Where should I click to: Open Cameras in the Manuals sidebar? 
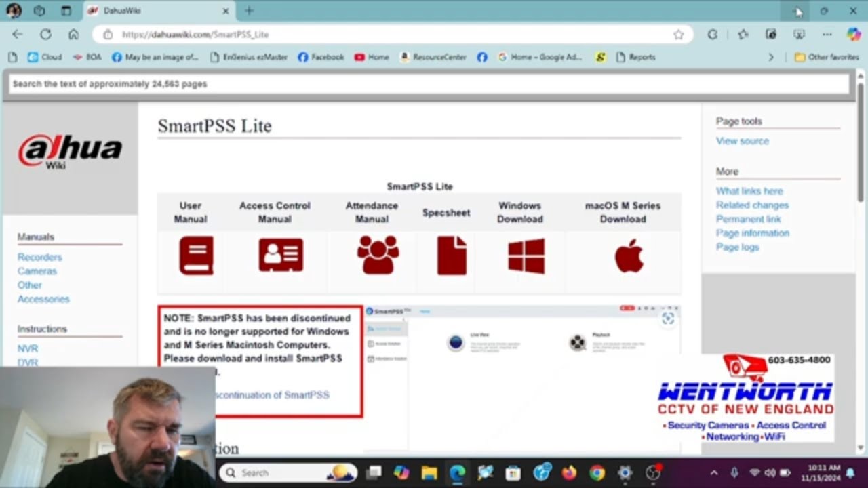click(x=37, y=271)
